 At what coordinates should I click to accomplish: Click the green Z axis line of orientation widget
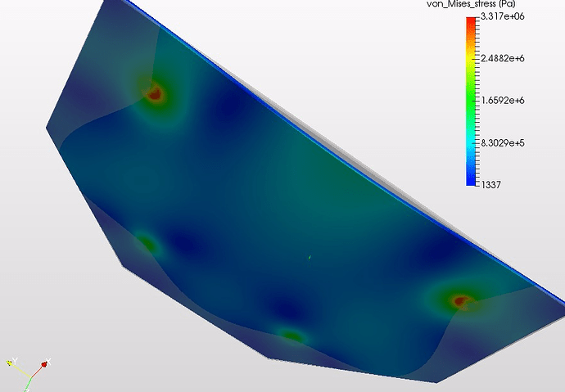pos(28,385)
